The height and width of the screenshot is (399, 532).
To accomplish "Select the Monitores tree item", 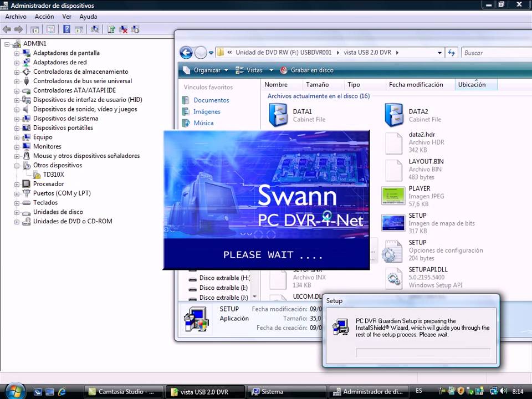I will 47,146.
